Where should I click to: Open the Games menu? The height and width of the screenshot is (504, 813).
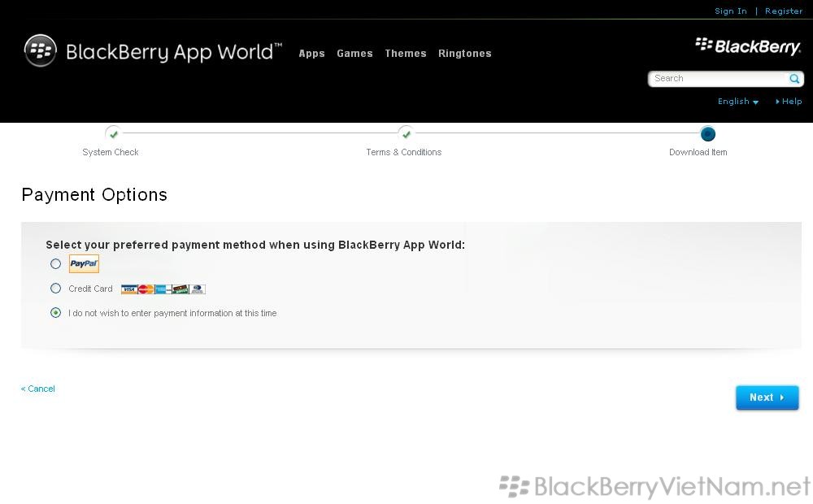click(354, 54)
